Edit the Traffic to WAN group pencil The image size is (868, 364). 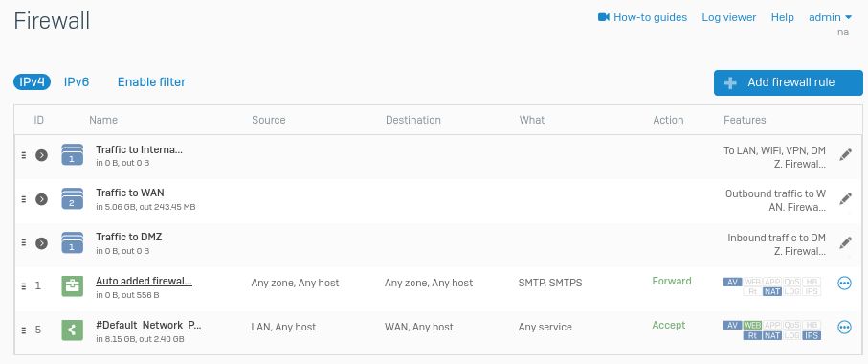[845, 198]
